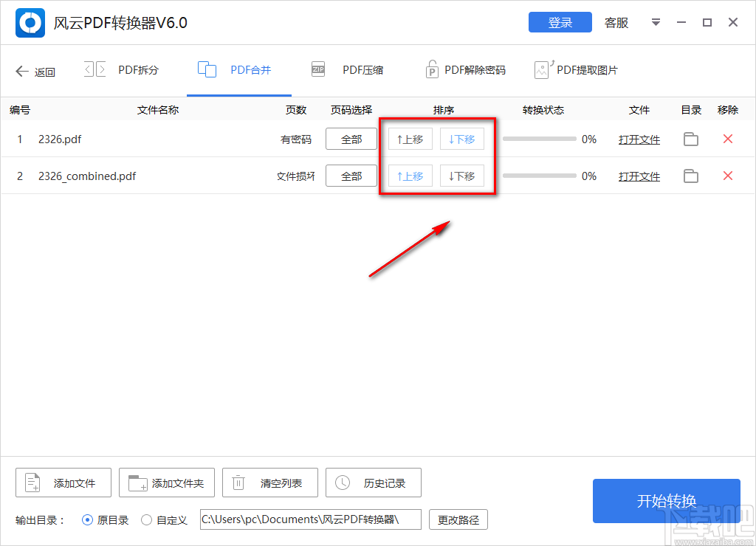Open file link 打开文件 for 2326_combined.pdf

(639, 176)
